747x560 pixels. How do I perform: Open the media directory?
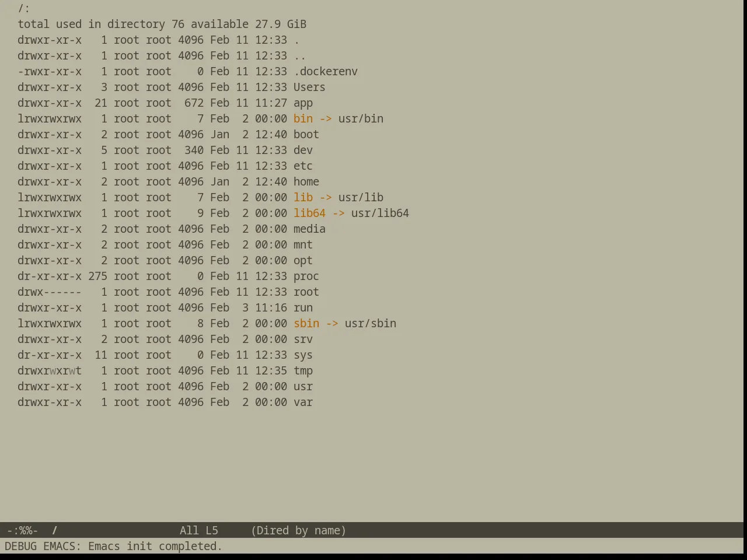coord(309,229)
